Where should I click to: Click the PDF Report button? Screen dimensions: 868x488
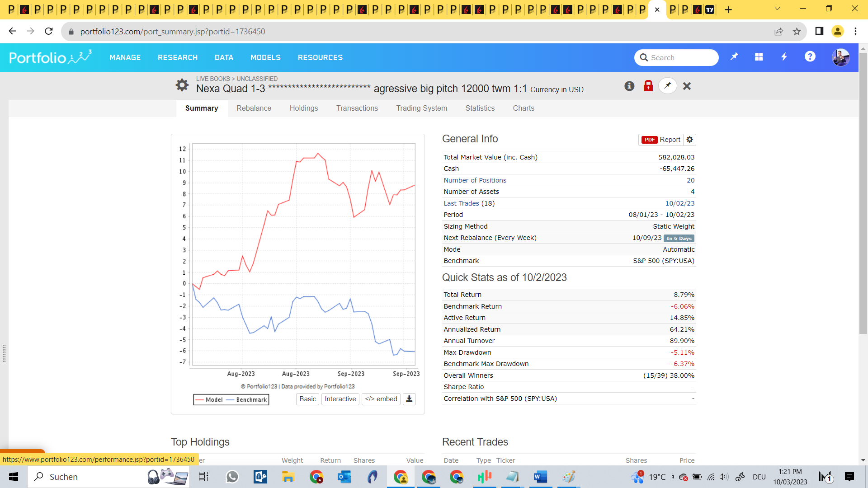[x=660, y=140]
